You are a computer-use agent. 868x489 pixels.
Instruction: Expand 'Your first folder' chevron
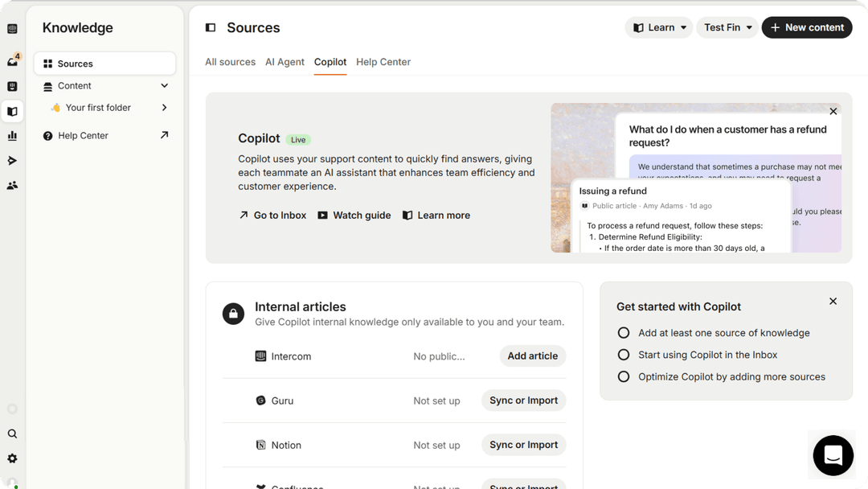point(164,107)
